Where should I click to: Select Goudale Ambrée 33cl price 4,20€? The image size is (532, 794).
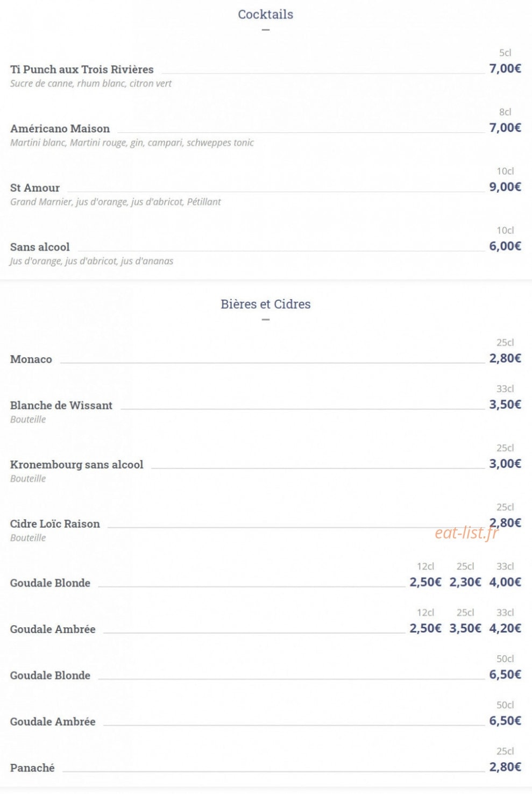click(505, 628)
